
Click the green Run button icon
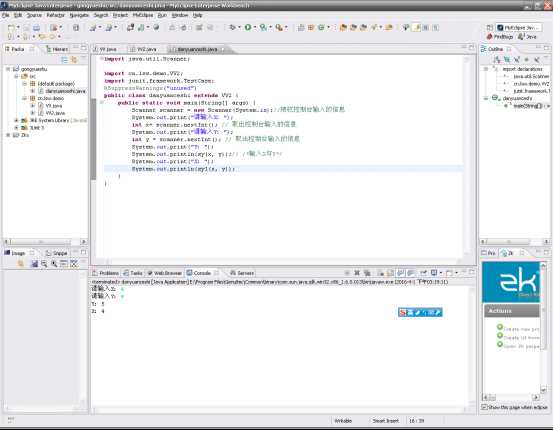coord(248,28)
